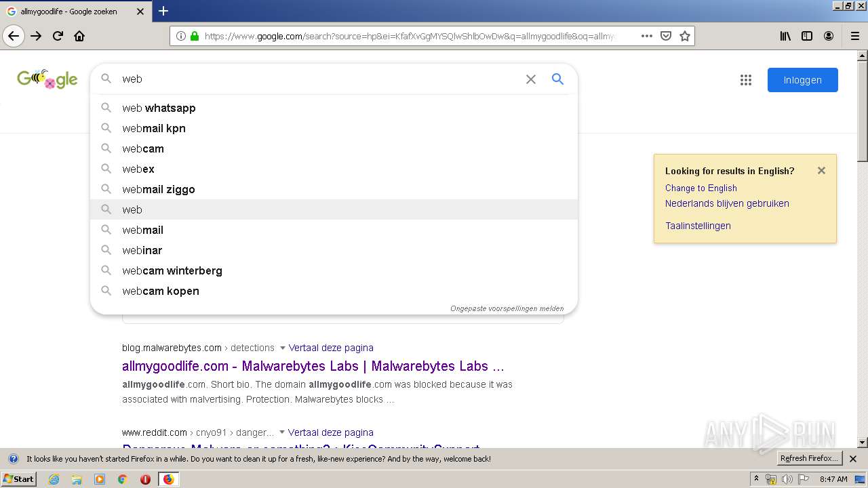This screenshot has width=868, height=488.
Task: Choose suggestion 'webinar'
Action: 334,250
